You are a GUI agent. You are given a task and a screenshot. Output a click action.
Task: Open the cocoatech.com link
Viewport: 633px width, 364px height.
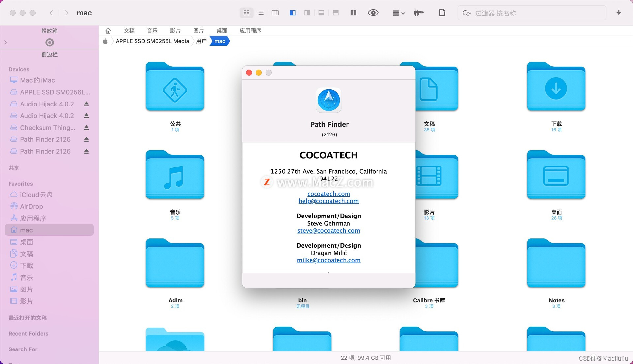click(328, 194)
